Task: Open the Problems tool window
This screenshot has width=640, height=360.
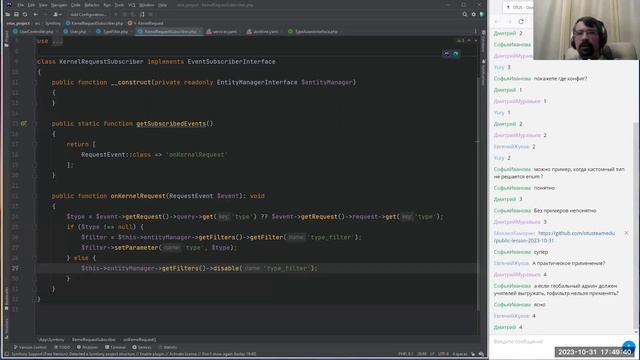Action: point(87,347)
